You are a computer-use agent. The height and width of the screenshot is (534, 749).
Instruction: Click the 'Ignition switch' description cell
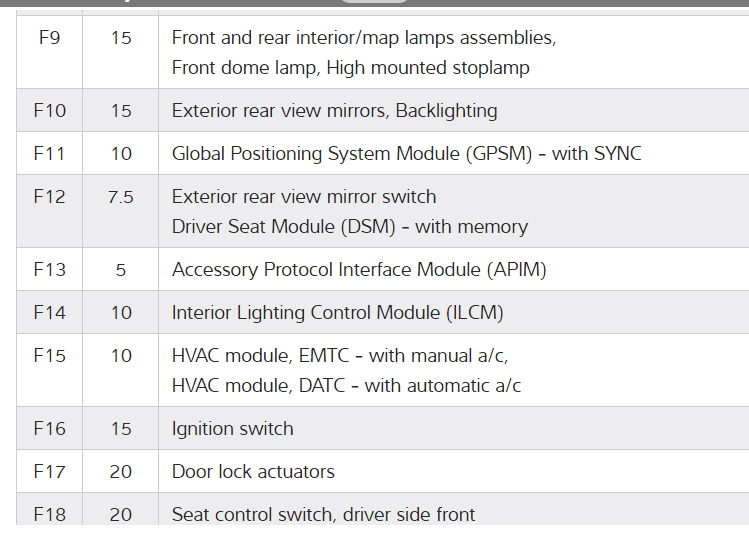[x=233, y=429]
